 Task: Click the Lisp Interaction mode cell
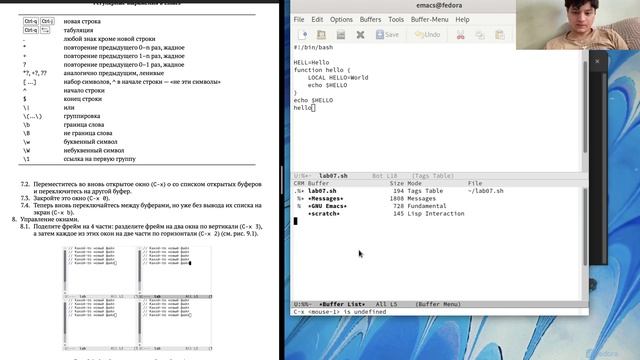pyautogui.click(x=436, y=213)
